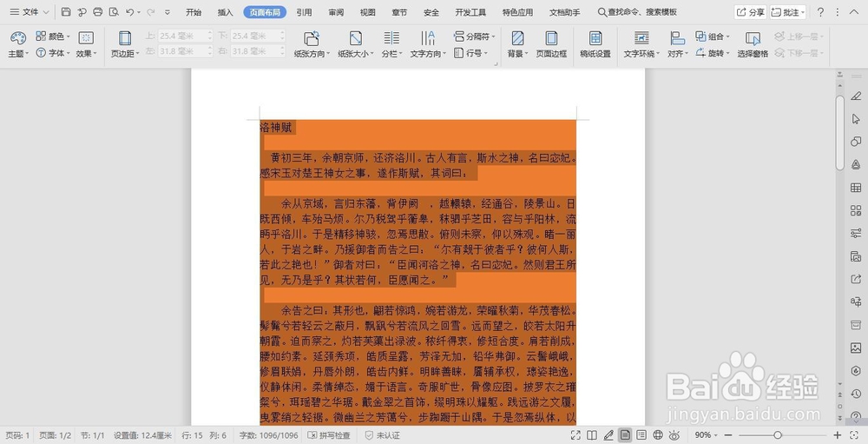Click the search commands and templates field

pyautogui.click(x=638, y=11)
